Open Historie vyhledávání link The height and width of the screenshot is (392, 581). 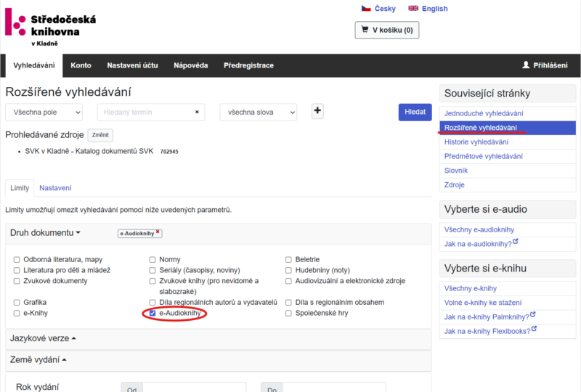476,142
